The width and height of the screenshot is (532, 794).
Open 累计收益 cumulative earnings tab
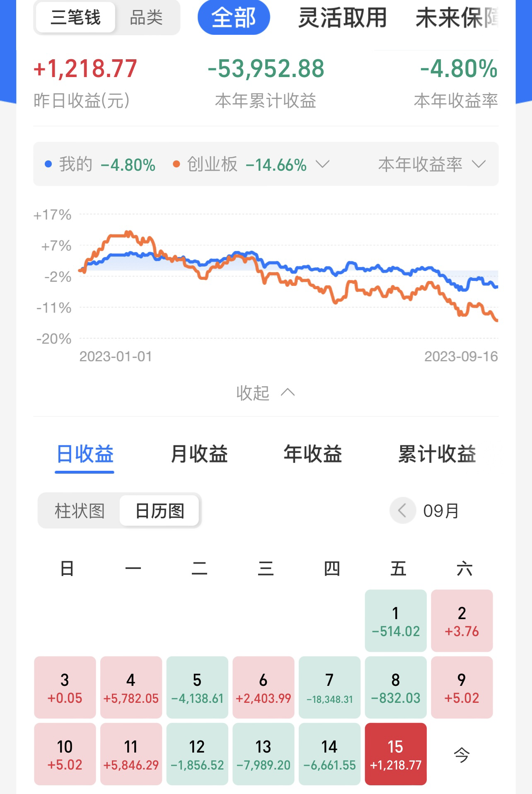(437, 454)
